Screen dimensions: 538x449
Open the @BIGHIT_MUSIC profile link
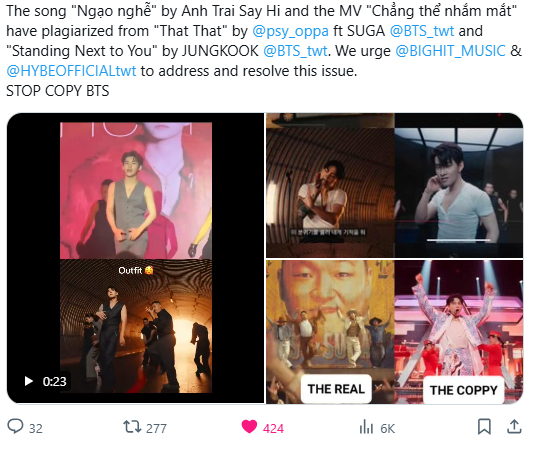pos(451,51)
